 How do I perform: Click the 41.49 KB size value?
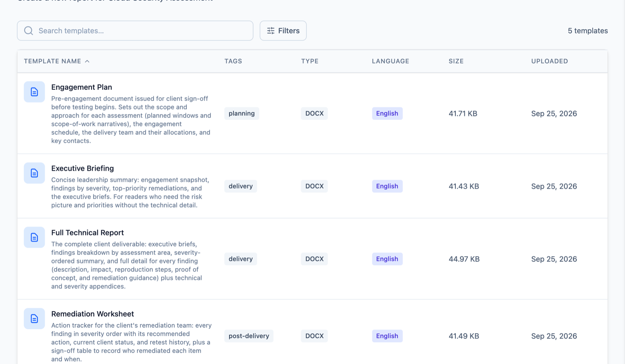[x=464, y=335]
